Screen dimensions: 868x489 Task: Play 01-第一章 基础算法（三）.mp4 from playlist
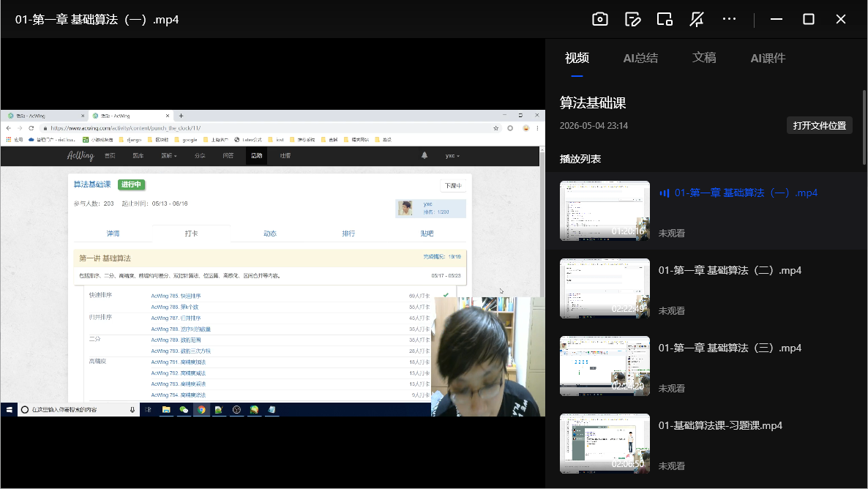point(730,348)
